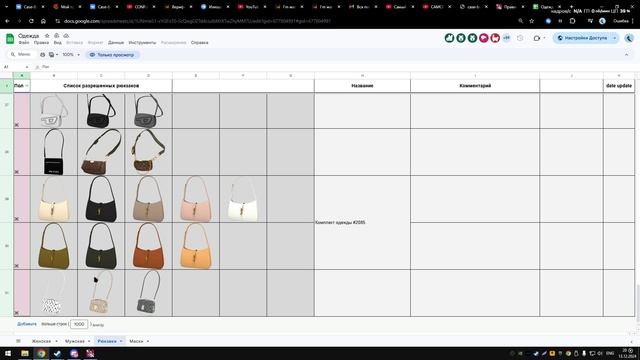Switch to the Женская sheet tab
This screenshot has width=640, height=360.
coord(42,341)
